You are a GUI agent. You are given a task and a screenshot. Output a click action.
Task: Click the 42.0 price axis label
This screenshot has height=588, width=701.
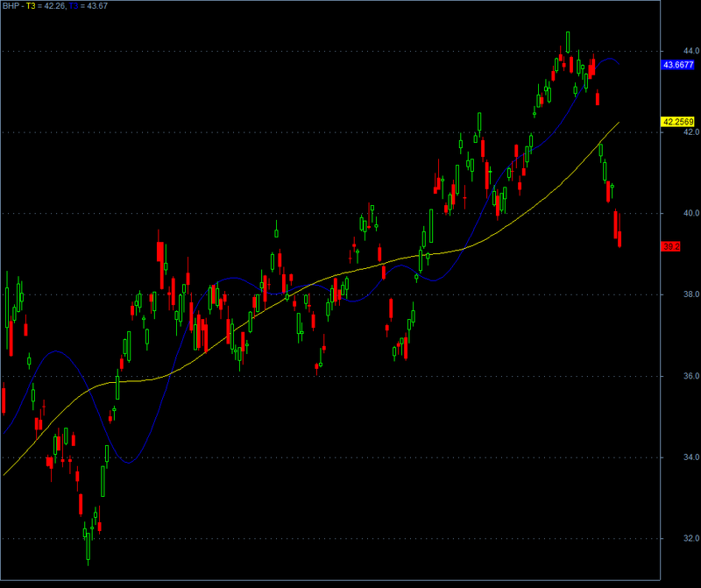[691, 132]
